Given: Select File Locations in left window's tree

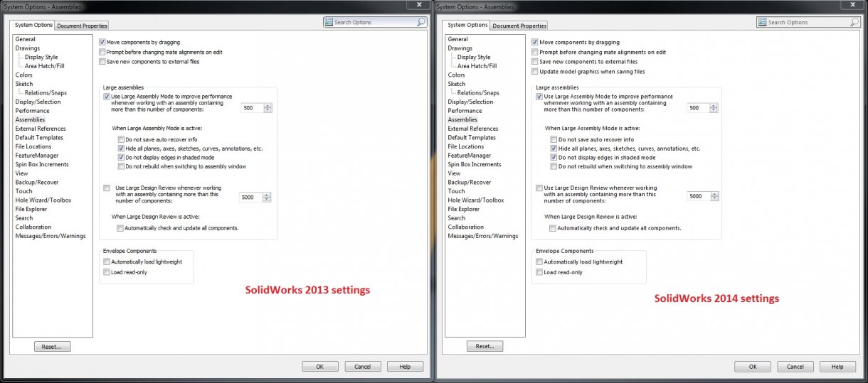Looking at the screenshot, I should point(33,146).
